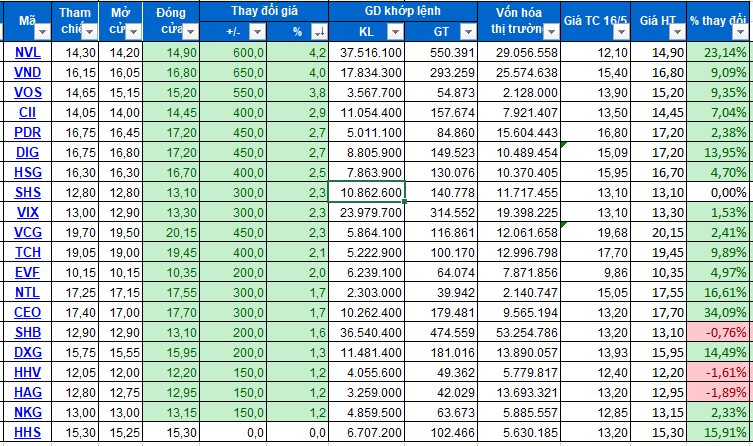Image resolution: width=753 pixels, height=446 pixels.
Task: Open the HHV ticker link
Action: pos(27,373)
